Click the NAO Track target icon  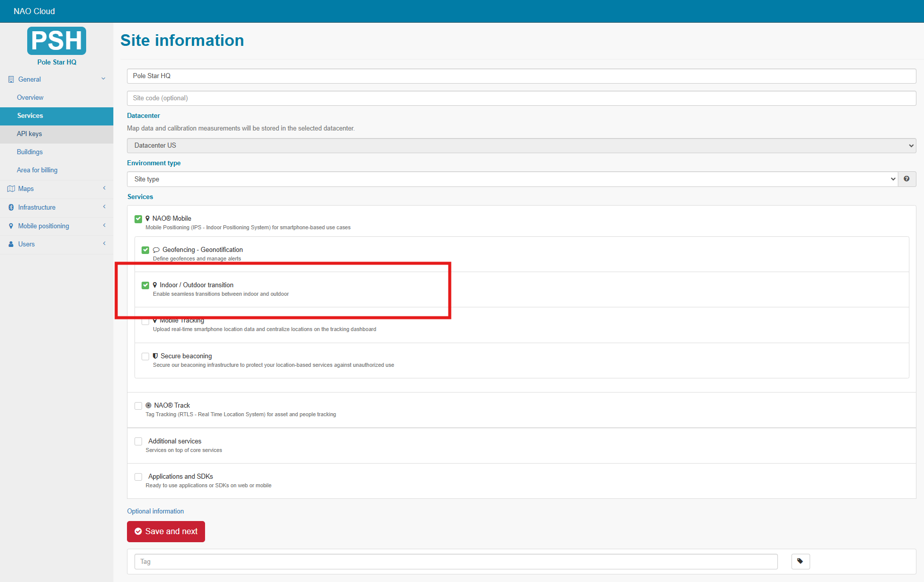tap(149, 405)
